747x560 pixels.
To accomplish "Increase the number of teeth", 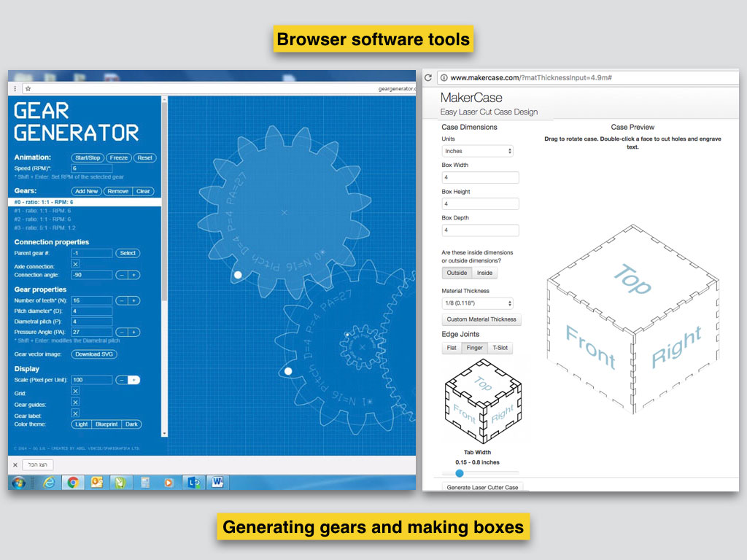I will [134, 301].
